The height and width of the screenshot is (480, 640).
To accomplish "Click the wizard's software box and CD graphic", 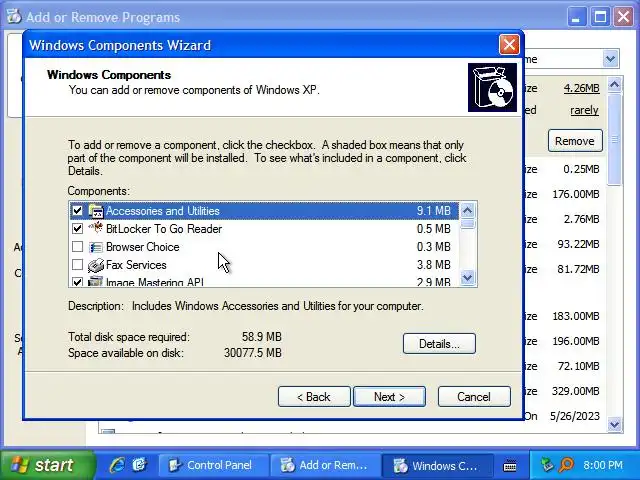I will click(x=492, y=87).
